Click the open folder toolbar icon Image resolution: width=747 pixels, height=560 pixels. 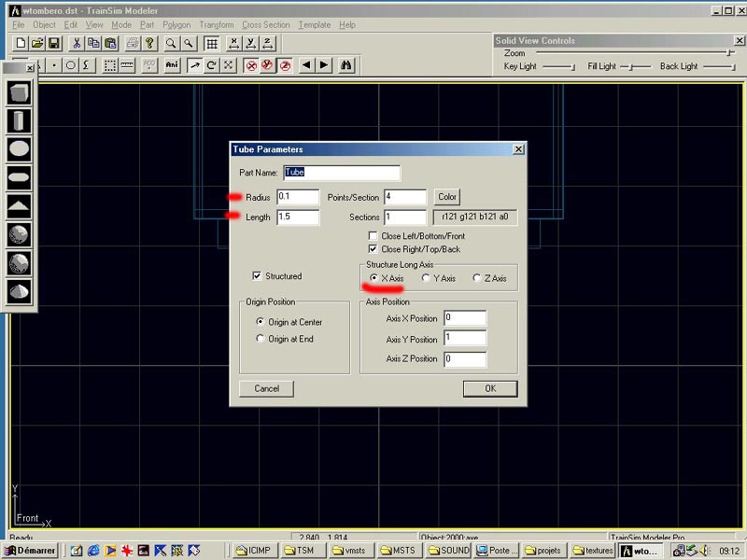click(37, 44)
